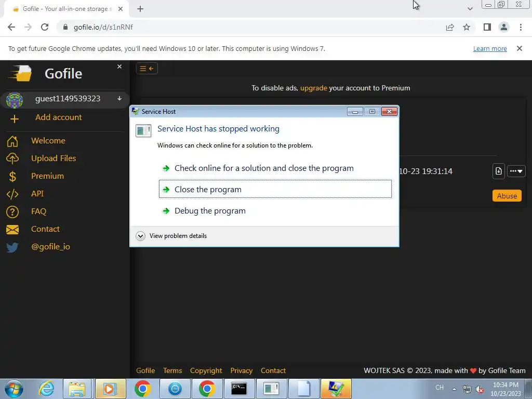Dismiss the Chrome update notice bar

coord(519,48)
